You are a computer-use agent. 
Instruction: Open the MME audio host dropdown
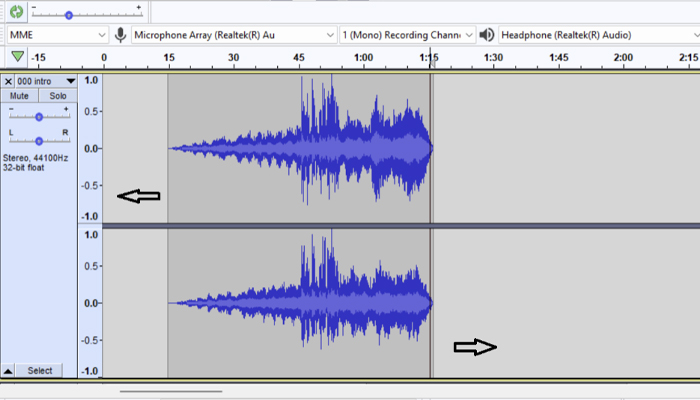pyautogui.click(x=58, y=35)
